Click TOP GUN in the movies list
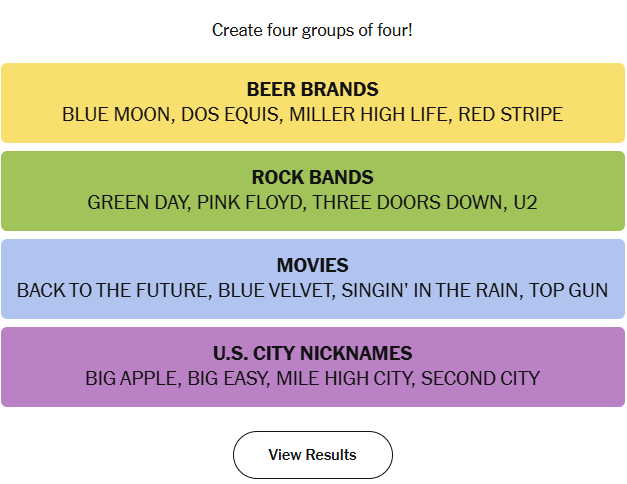The height and width of the screenshot is (484, 627). pos(568,290)
